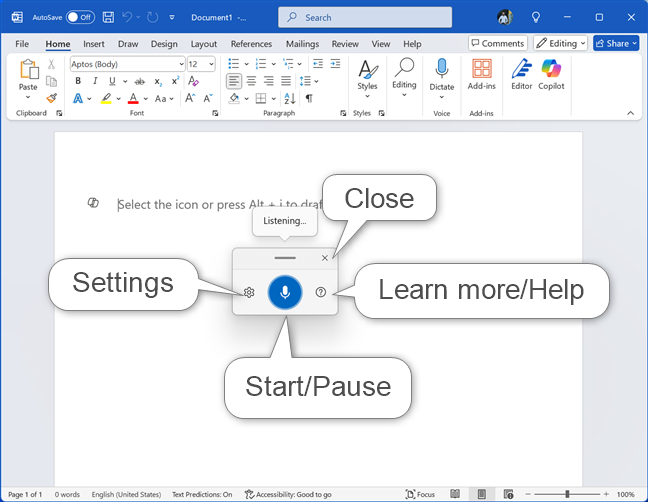Center align the paragraph
Image resolution: width=648 pixels, height=502 pixels.
click(251, 81)
